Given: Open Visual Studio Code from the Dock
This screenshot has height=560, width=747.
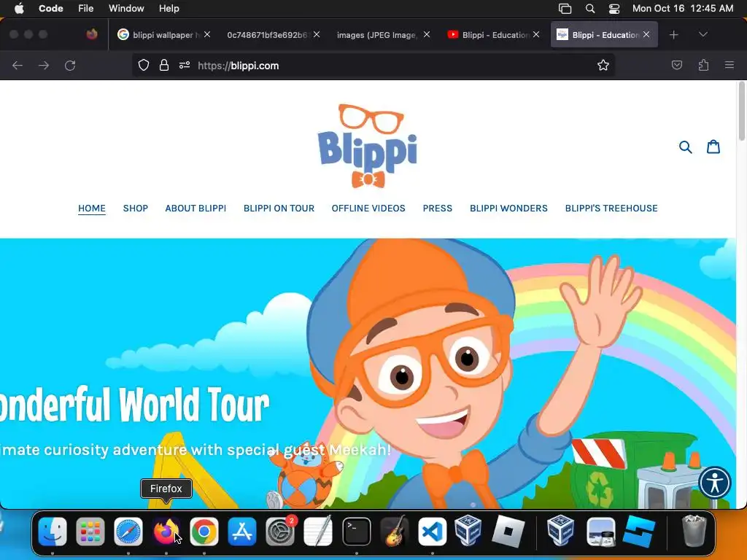Looking at the screenshot, I should pos(433,532).
